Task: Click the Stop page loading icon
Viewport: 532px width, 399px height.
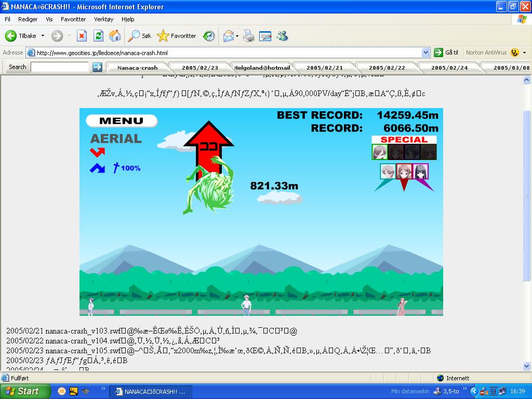Action: tap(82, 36)
